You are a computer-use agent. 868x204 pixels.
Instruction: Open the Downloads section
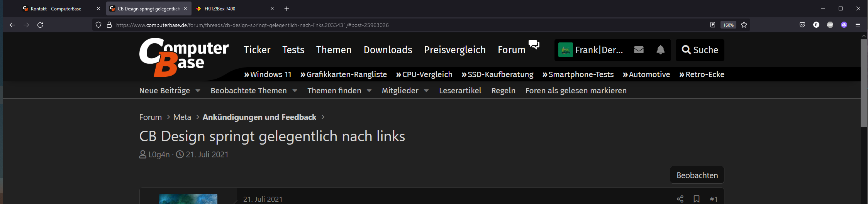[388, 50]
